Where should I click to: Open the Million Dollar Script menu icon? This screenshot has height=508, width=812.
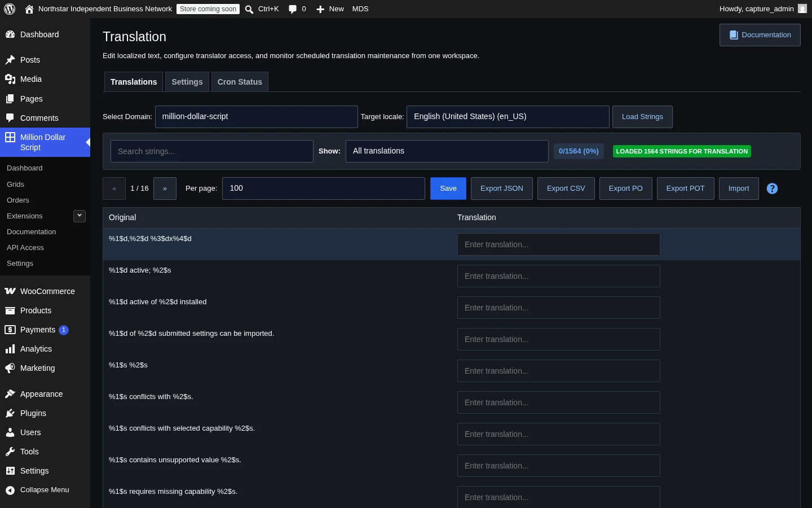(10, 137)
